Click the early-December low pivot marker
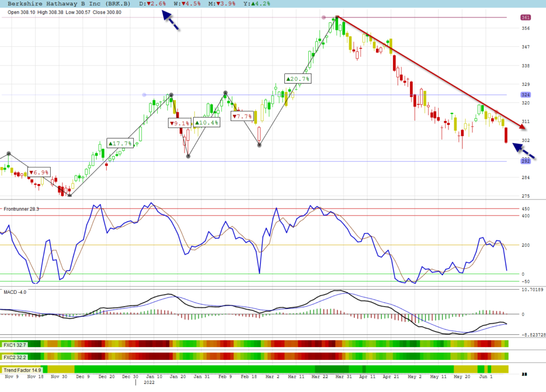This screenshot has width=546, height=392. coord(69,196)
